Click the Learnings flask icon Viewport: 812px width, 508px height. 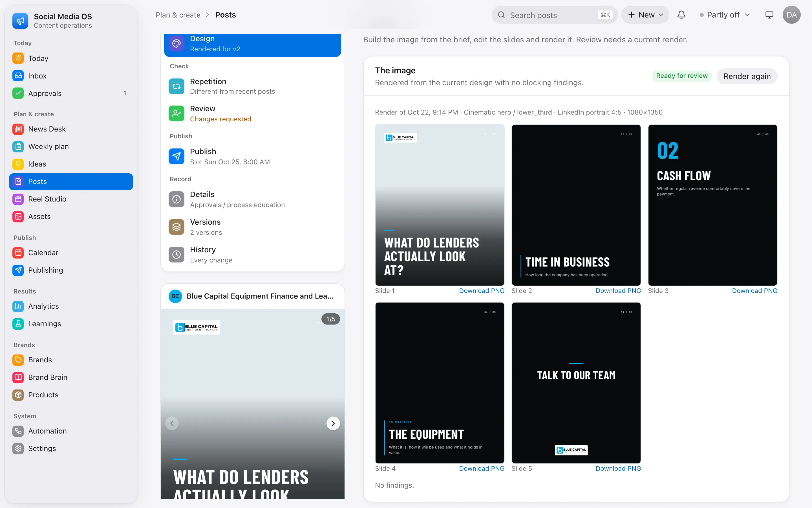18,324
